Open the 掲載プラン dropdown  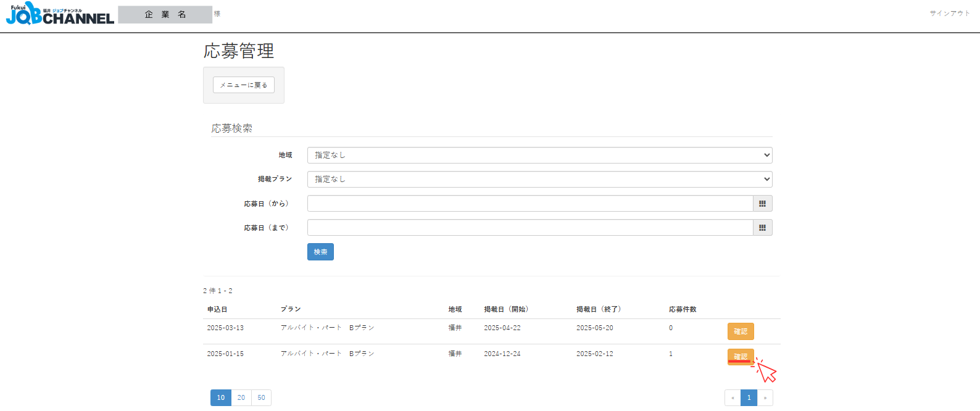click(x=540, y=179)
